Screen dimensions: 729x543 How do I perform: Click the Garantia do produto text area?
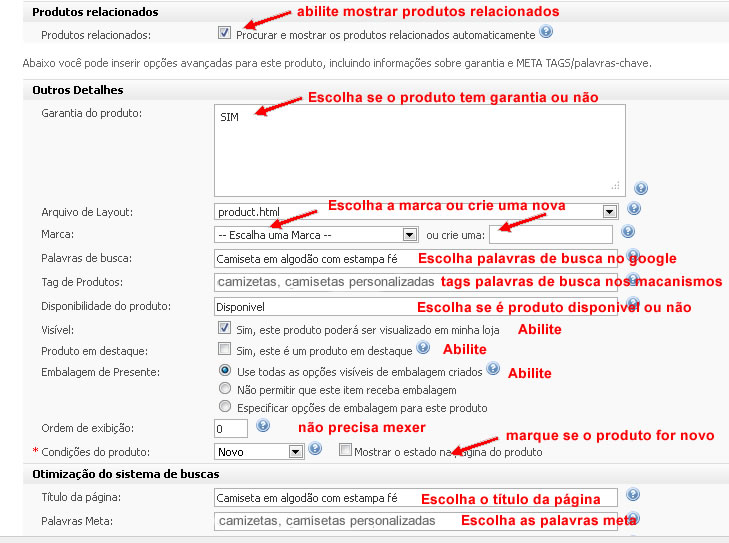(x=420, y=150)
